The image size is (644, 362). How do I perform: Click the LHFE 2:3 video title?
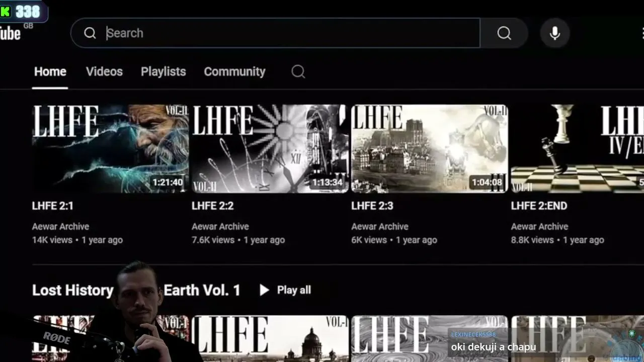click(x=372, y=206)
